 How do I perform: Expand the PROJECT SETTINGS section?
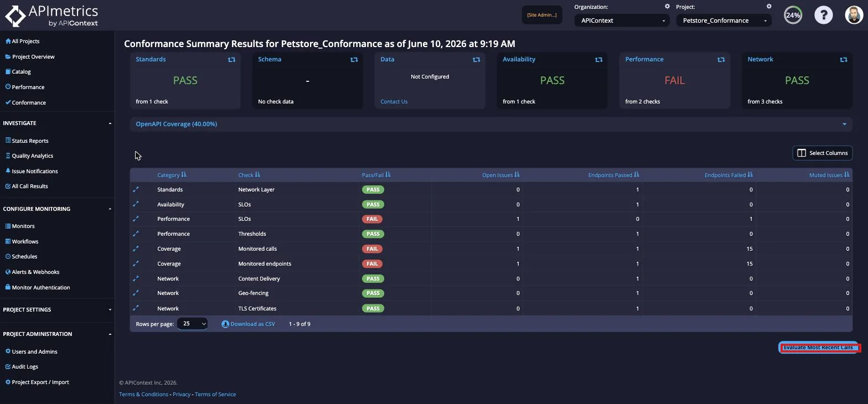(57, 309)
